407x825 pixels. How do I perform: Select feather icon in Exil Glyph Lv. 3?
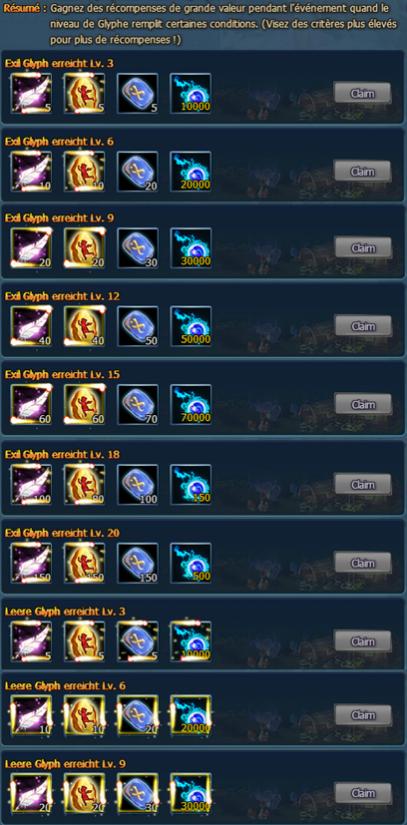pyautogui.click(x=31, y=93)
